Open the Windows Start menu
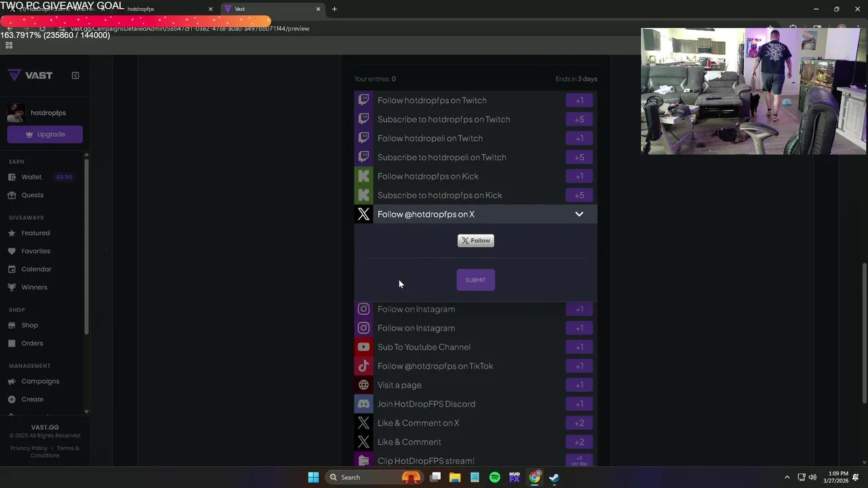 313,477
